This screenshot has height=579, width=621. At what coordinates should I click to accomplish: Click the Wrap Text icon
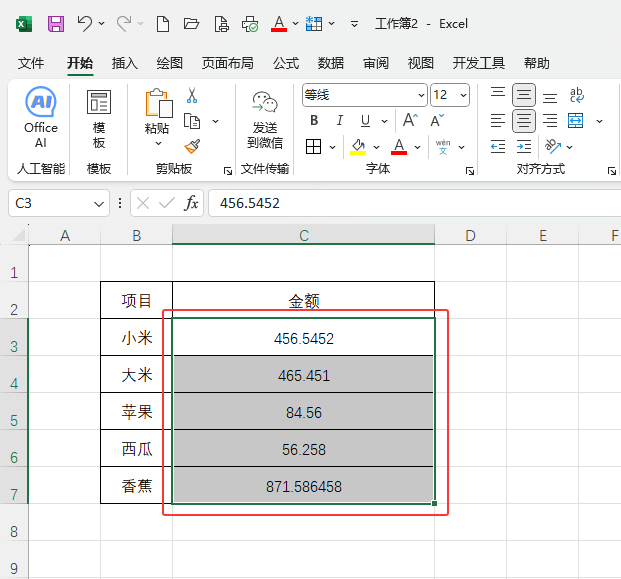click(576, 95)
